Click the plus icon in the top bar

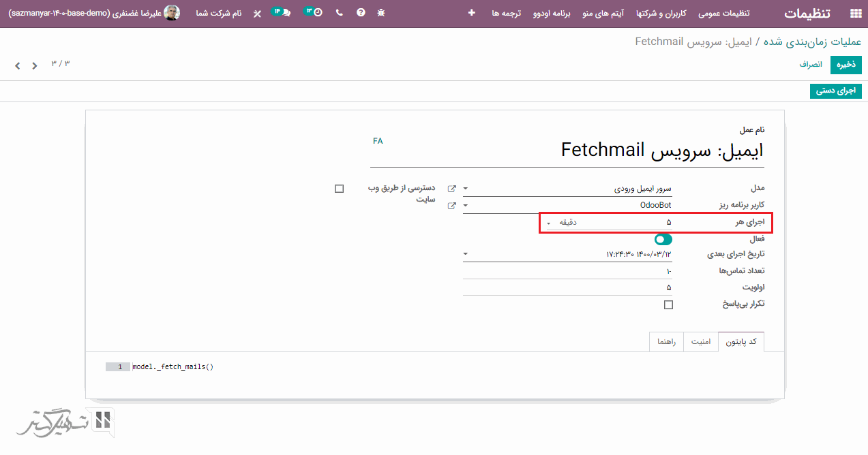click(x=471, y=13)
